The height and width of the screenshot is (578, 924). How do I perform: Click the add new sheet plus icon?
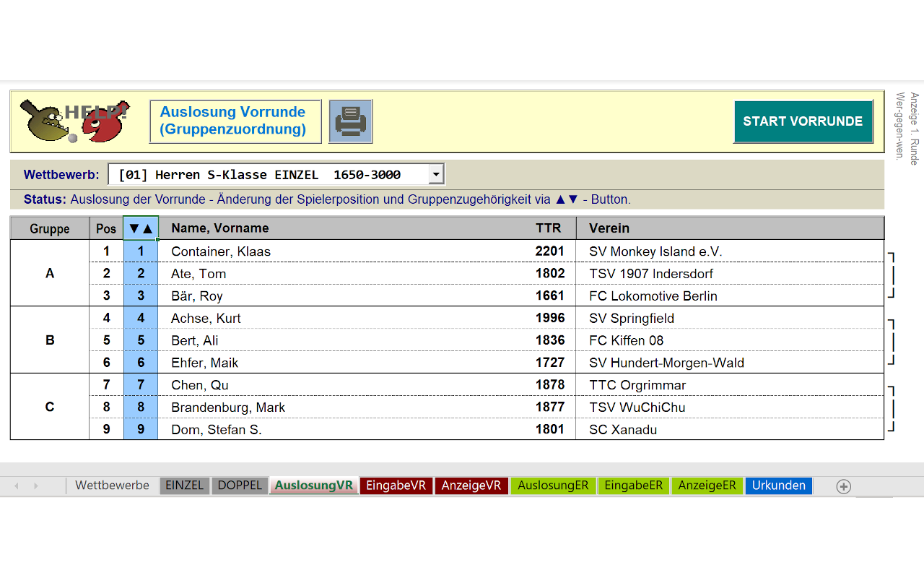coord(843,486)
